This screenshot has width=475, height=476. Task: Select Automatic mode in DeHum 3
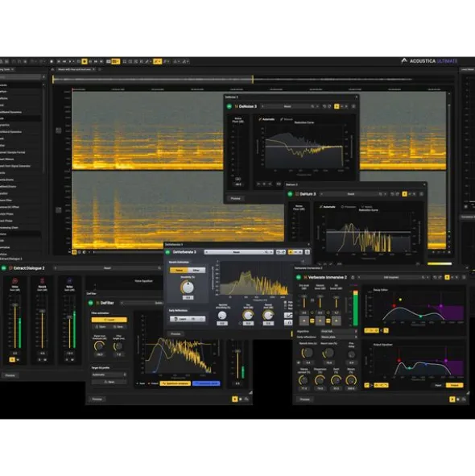click(328, 207)
